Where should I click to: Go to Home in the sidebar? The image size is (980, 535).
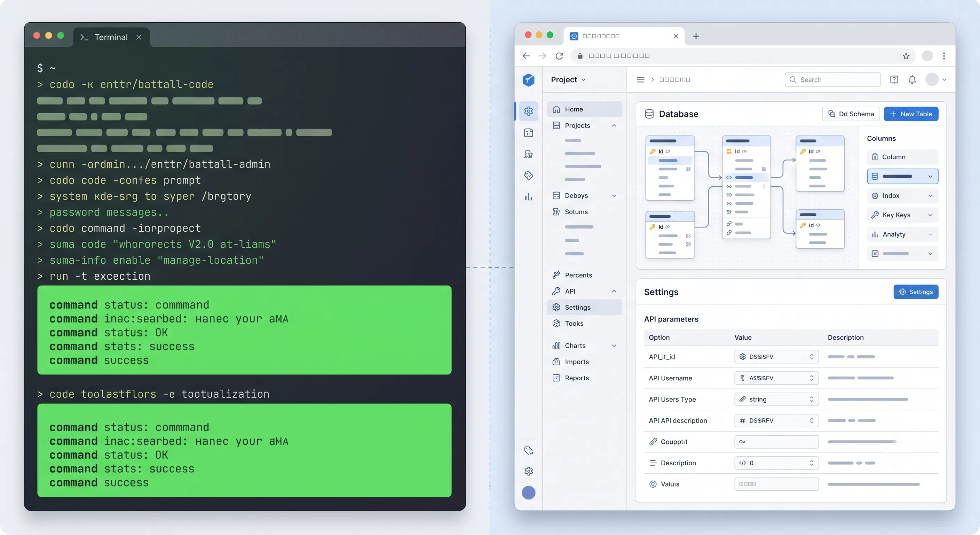[584, 109]
